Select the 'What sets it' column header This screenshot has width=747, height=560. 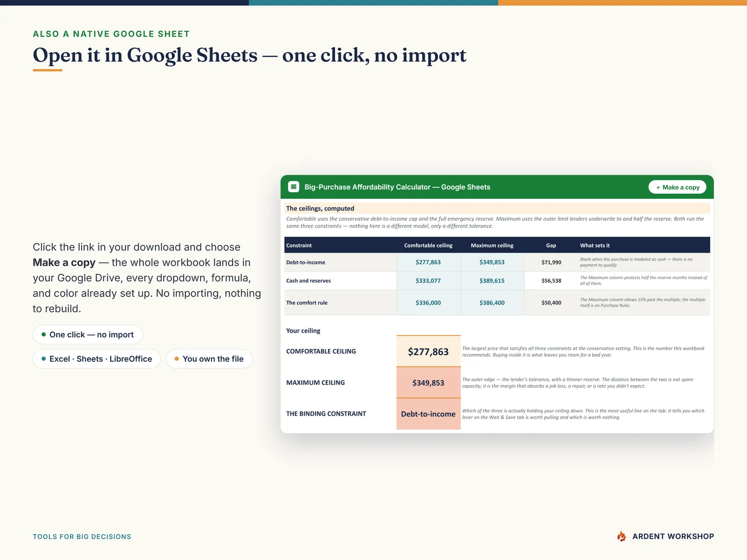(595, 245)
